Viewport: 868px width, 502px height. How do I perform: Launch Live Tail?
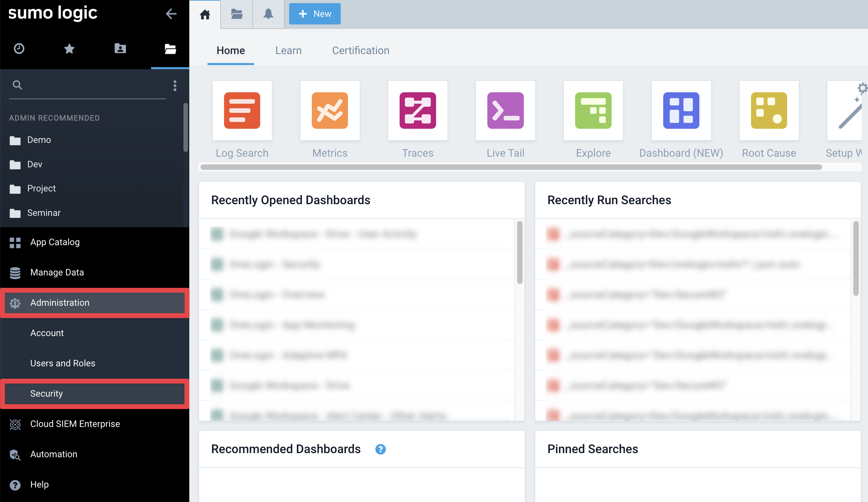[x=506, y=111]
